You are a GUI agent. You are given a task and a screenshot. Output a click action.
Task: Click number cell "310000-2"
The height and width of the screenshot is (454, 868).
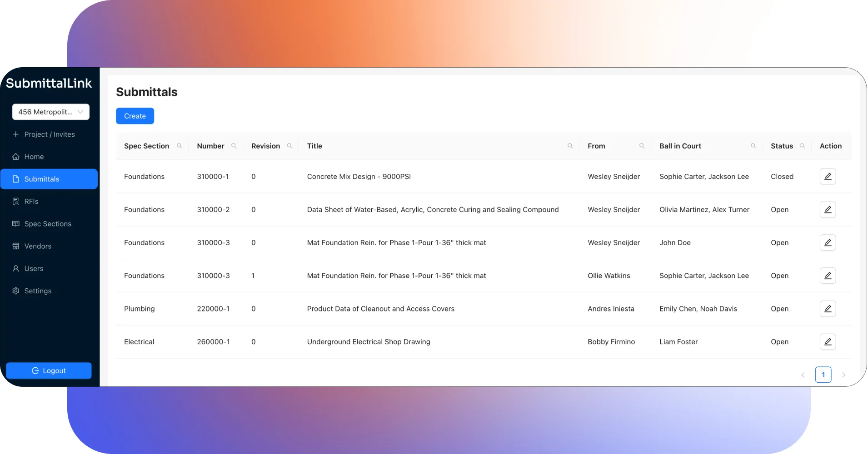213,210
